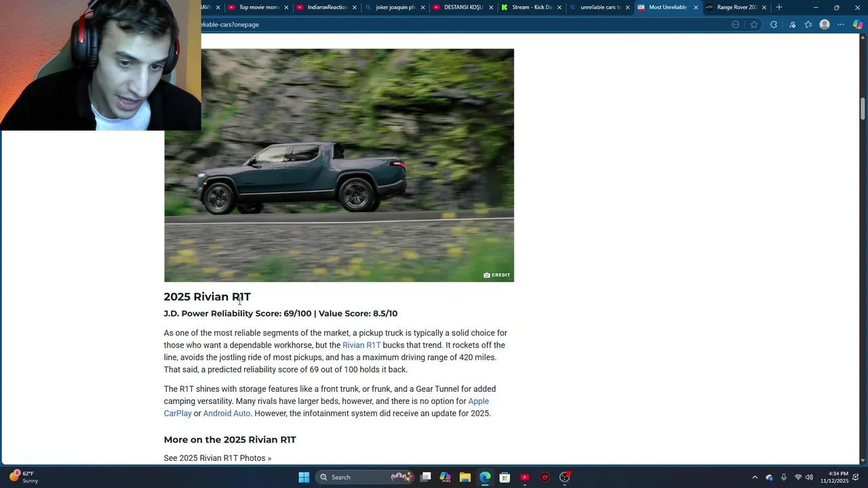
Task: Open the dark red circular taskbar app
Action: [545, 477]
